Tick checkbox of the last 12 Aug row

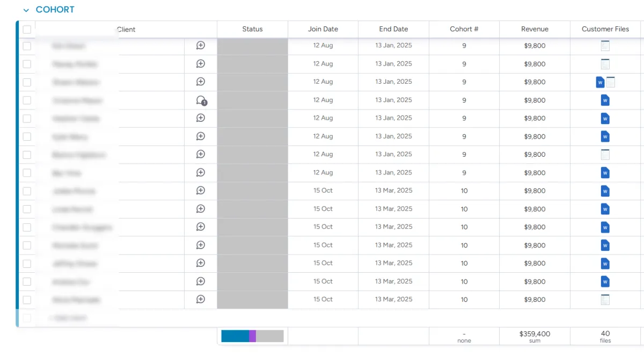point(27,173)
